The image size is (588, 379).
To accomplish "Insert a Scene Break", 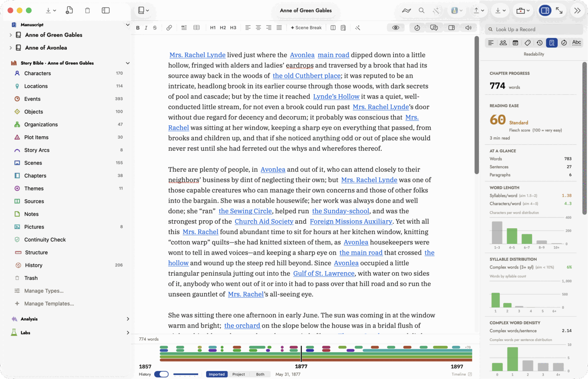I will (306, 28).
